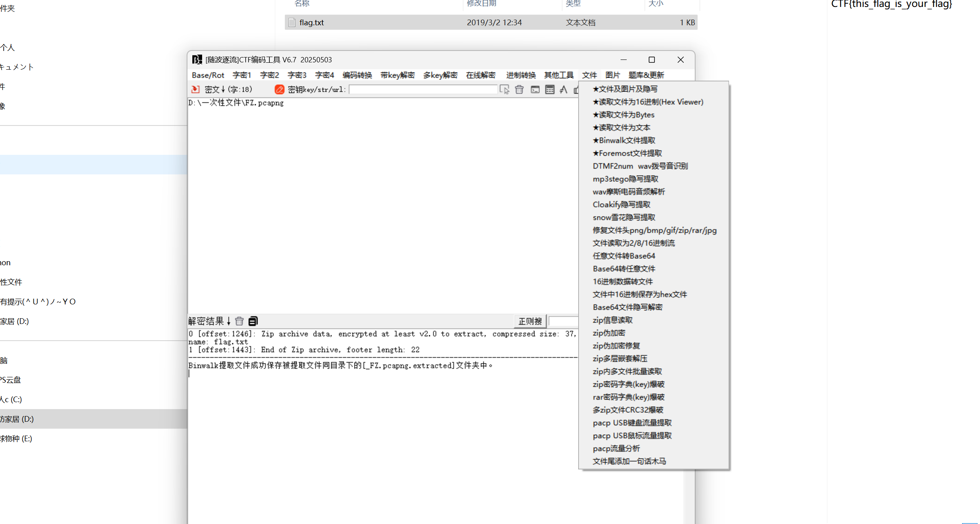Screen dimensions: 980x524
Task: Open the 其他工具 menu
Action: point(559,75)
